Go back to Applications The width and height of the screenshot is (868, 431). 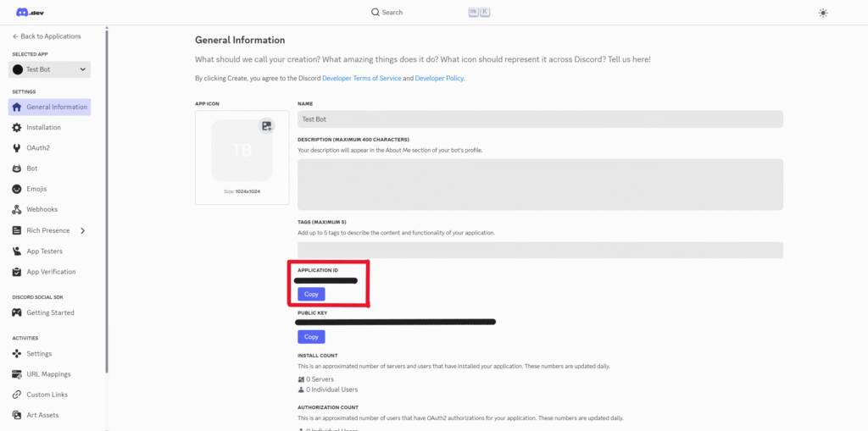[x=47, y=36]
